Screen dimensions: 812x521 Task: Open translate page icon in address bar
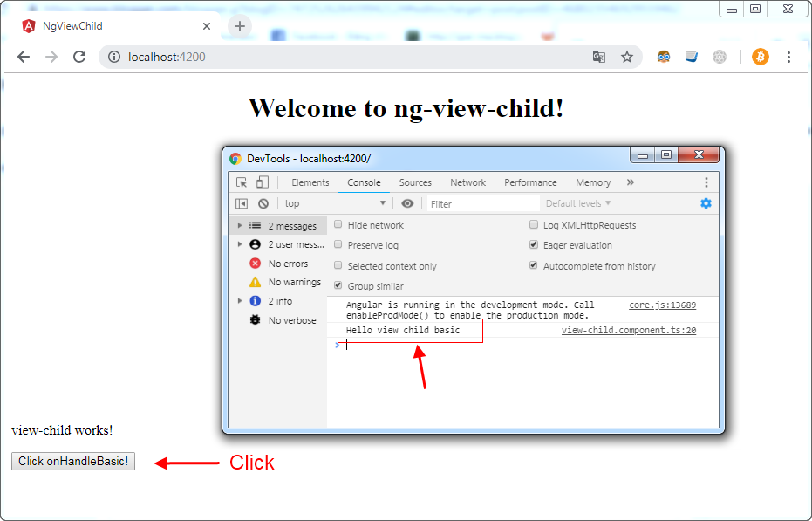coord(599,56)
